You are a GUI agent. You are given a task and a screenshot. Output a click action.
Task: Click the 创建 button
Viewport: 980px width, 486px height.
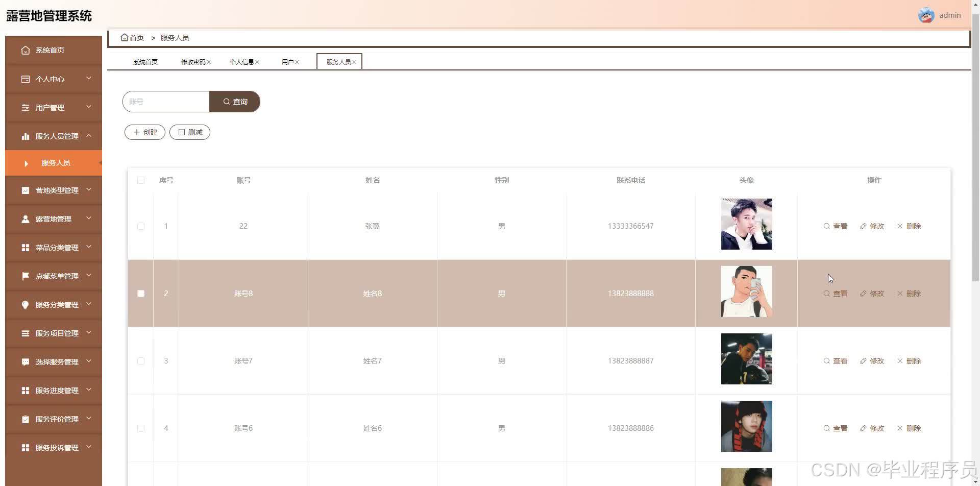pyautogui.click(x=145, y=132)
